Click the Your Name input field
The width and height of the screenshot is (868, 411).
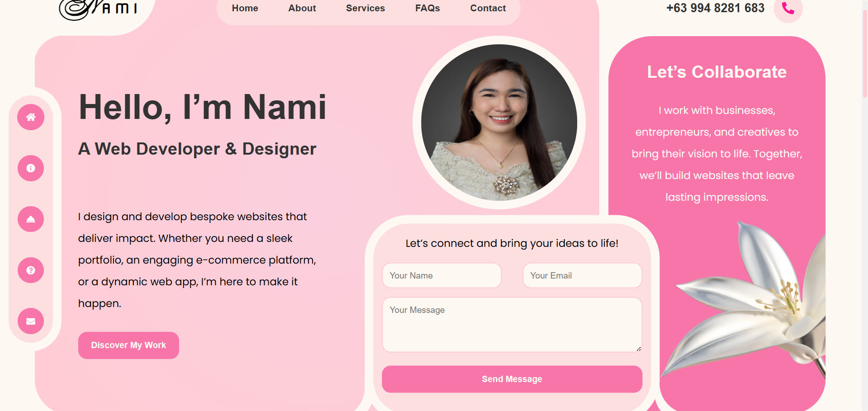[441, 275]
